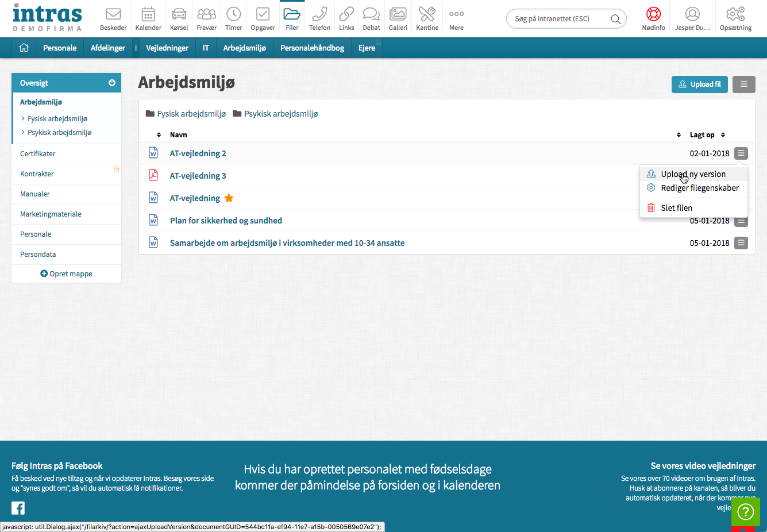This screenshot has height=532, width=767.
Task: Click the green help question mark button
Action: (745, 511)
